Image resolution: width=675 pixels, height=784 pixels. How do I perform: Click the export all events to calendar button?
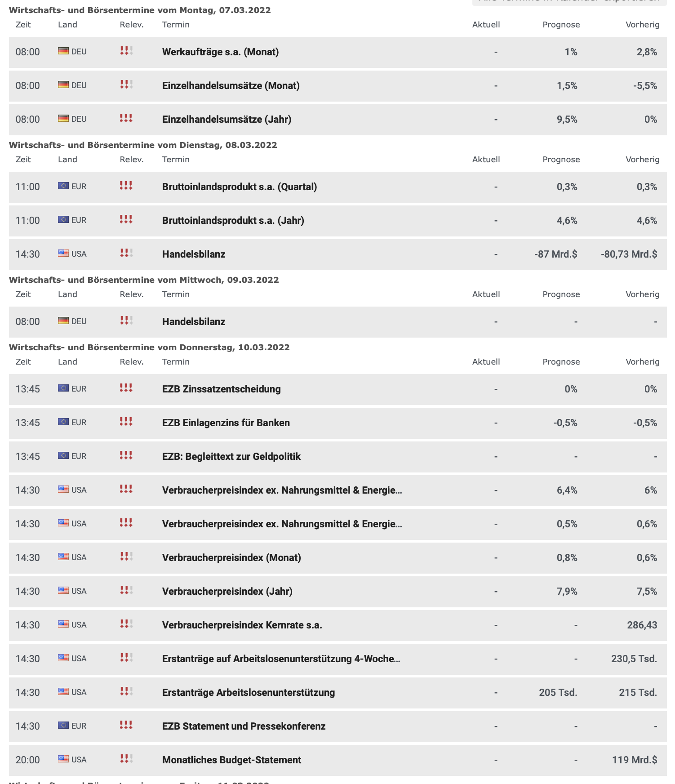(x=569, y=2)
